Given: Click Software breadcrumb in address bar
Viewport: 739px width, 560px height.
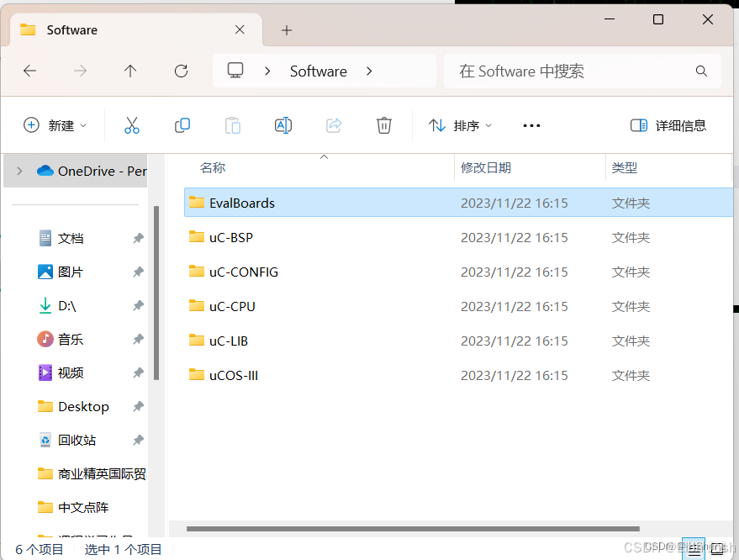Looking at the screenshot, I should click(x=319, y=71).
